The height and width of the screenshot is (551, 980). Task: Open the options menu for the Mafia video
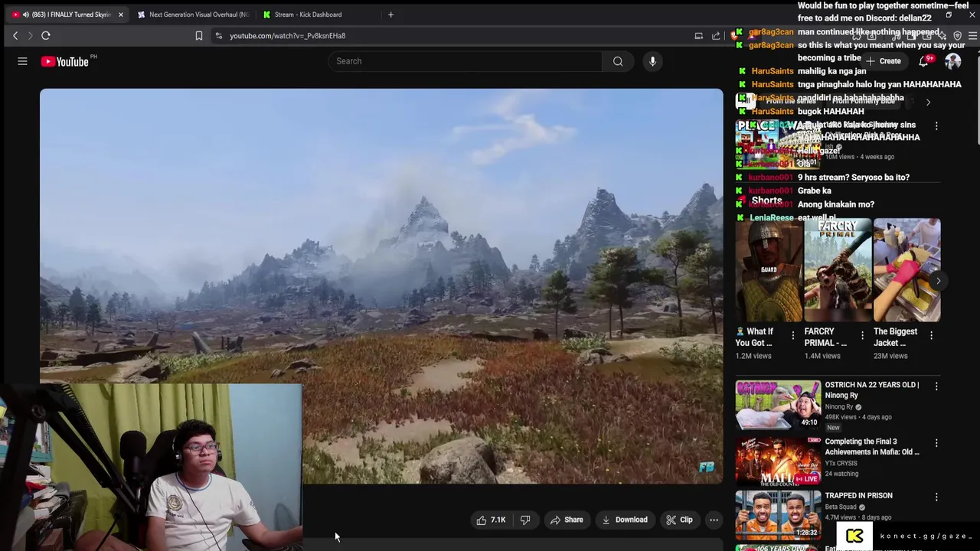(936, 443)
